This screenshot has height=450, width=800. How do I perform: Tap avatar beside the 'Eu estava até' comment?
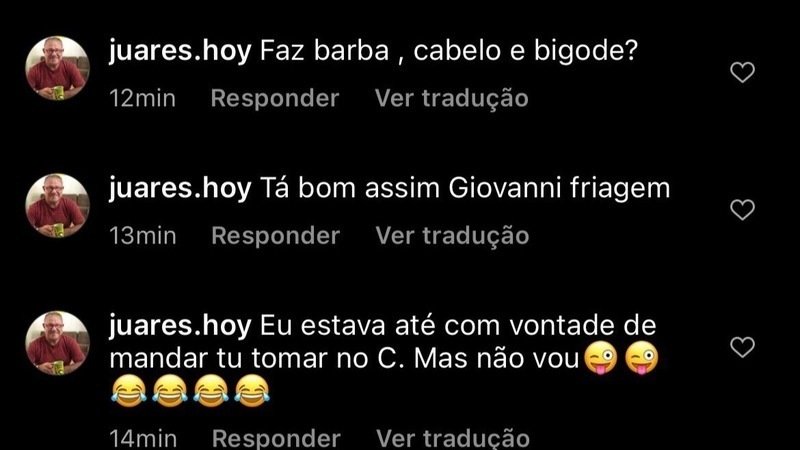click(58, 343)
